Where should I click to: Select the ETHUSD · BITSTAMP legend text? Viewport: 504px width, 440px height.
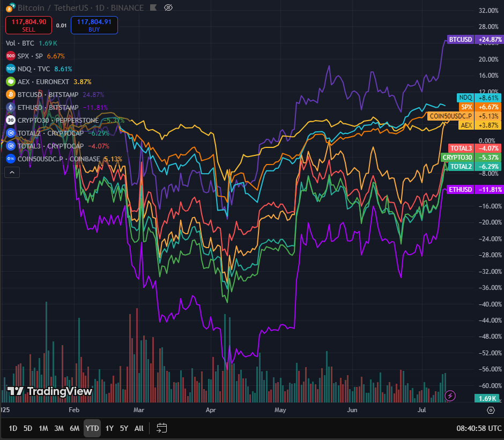tap(48, 107)
